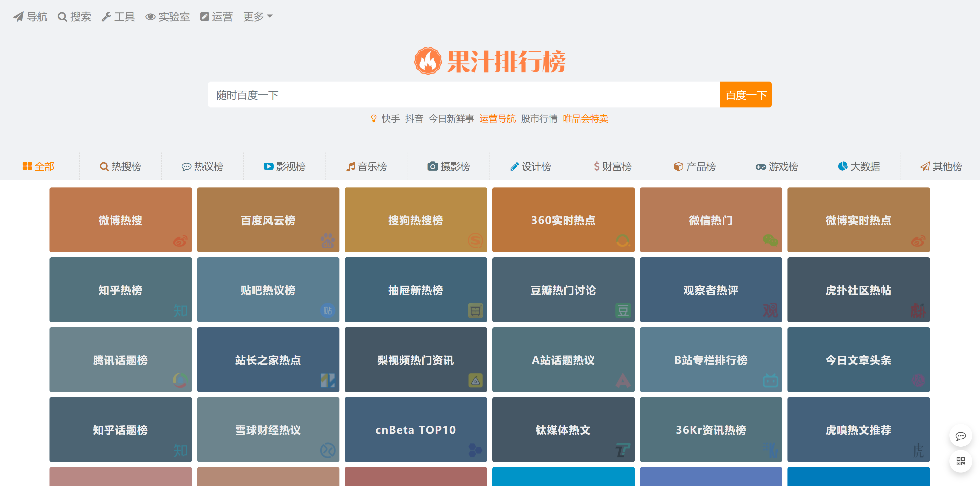The image size is (980, 486).
Task: Select the 全部 category tab
Action: tap(38, 166)
